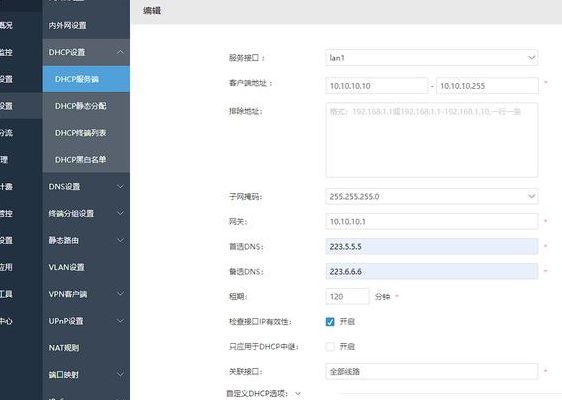Expand 自定义DHCP选项 section

[x=298, y=394]
